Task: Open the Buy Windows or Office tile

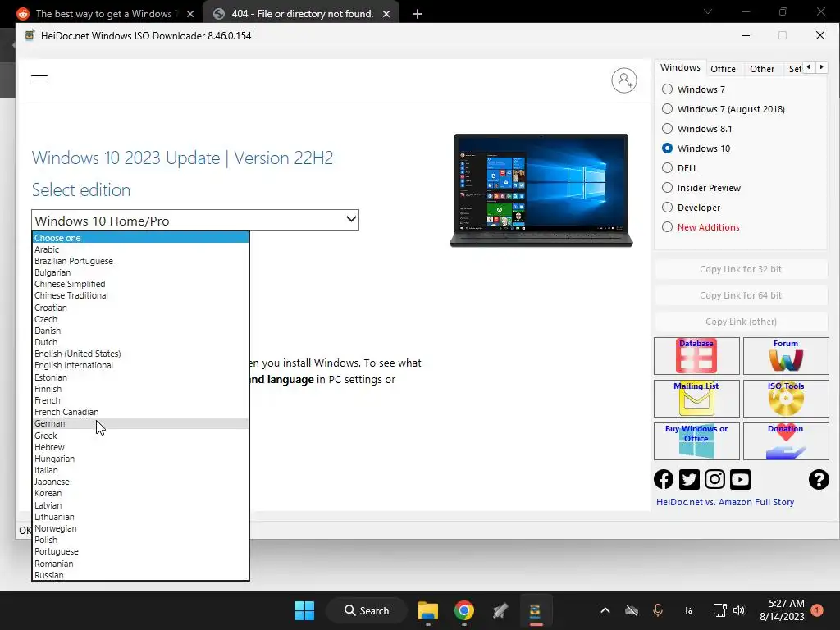Action: [696, 441]
